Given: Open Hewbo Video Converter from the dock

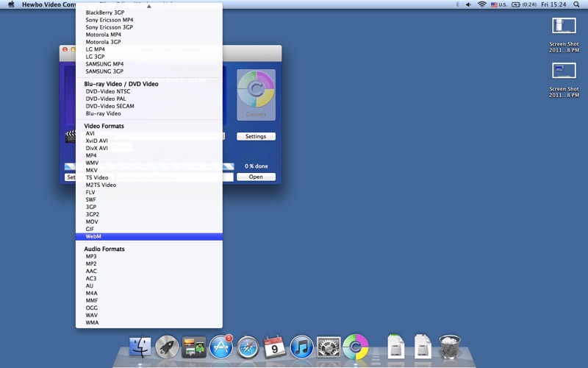Looking at the screenshot, I should click(x=356, y=346).
